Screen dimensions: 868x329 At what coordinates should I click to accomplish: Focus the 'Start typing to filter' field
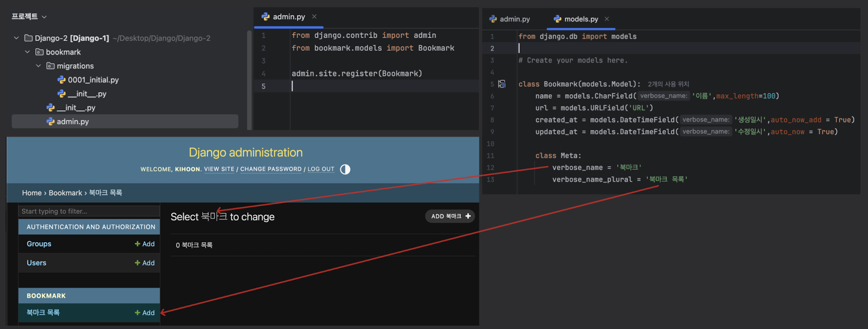pos(89,211)
